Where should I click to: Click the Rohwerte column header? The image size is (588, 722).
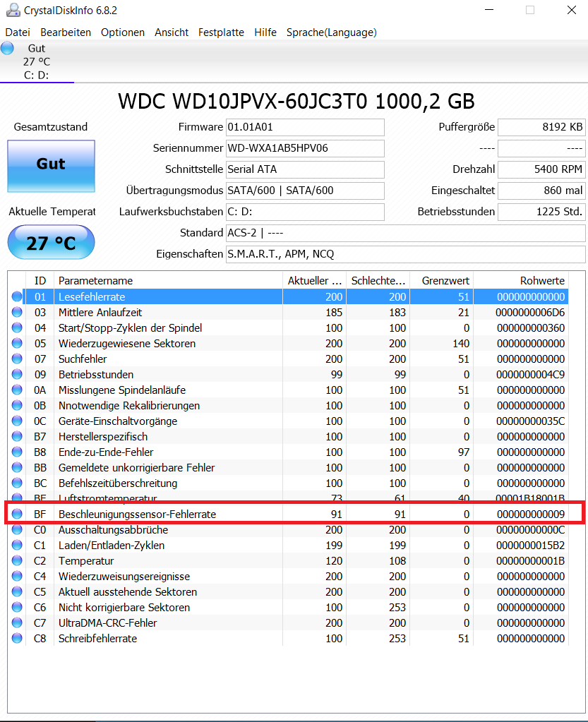coord(521,280)
